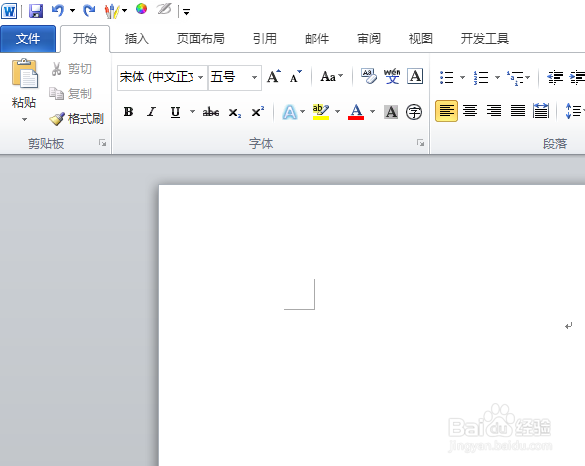
Task: Apply text effects glowing A icon
Action: pyautogui.click(x=290, y=112)
